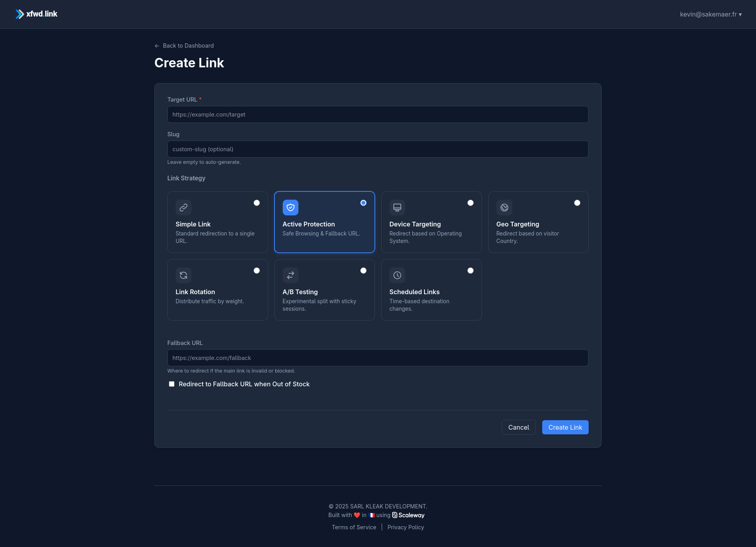This screenshot has width=756, height=547.
Task: Click the xfwd.link logo icon
Action: pyautogui.click(x=20, y=14)
